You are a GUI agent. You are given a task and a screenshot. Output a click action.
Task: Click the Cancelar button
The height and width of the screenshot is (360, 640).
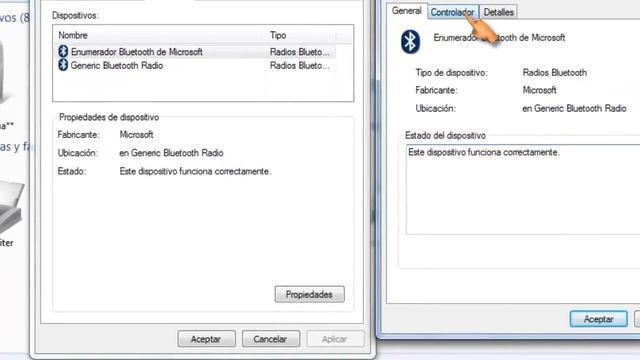[271, 339]
